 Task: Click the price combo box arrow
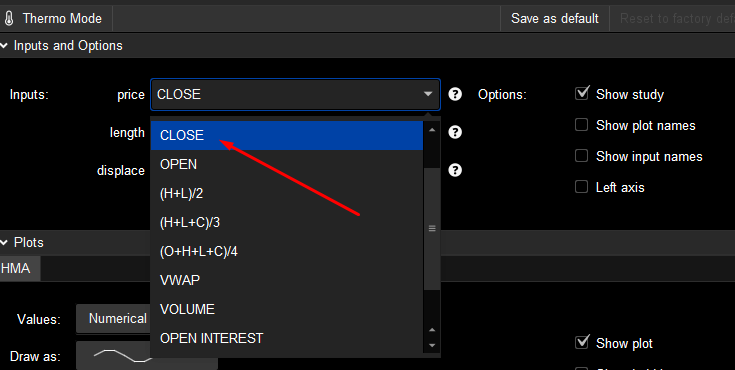click(428, 94)
